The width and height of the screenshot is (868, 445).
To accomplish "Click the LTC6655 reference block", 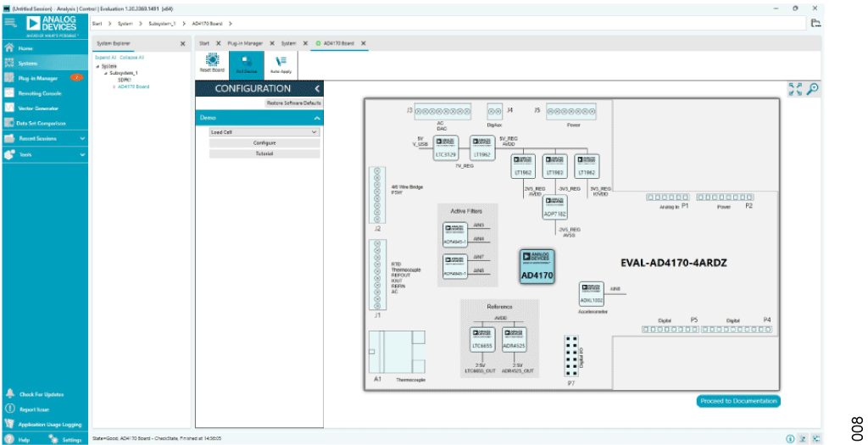I will tap(481, 339).
